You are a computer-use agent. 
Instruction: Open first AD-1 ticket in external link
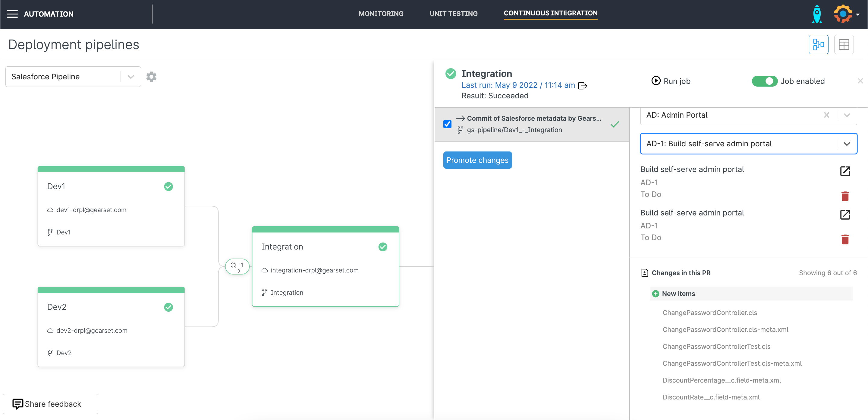coord(845,171)
